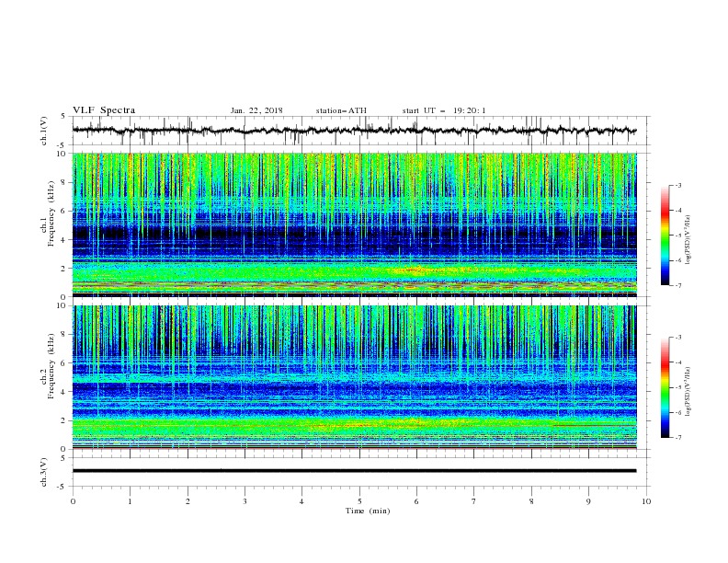Click the time axis tick label "9"
This screenshot has height=563, width=728.
(588, 501)
